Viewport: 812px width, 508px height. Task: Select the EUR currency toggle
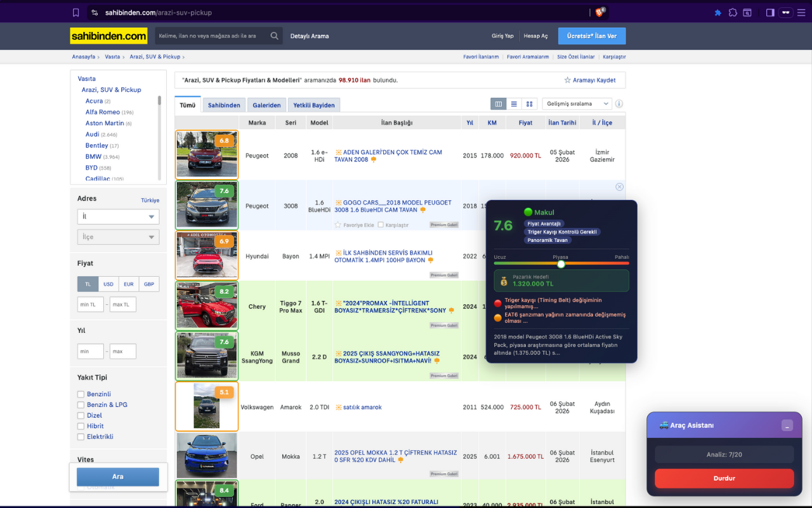pos(129,284)
